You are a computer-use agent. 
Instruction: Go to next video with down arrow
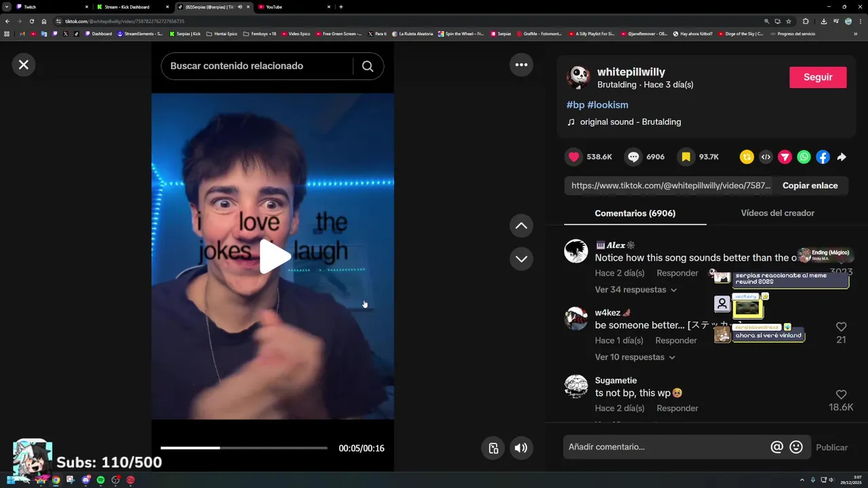tap(521, 259)
